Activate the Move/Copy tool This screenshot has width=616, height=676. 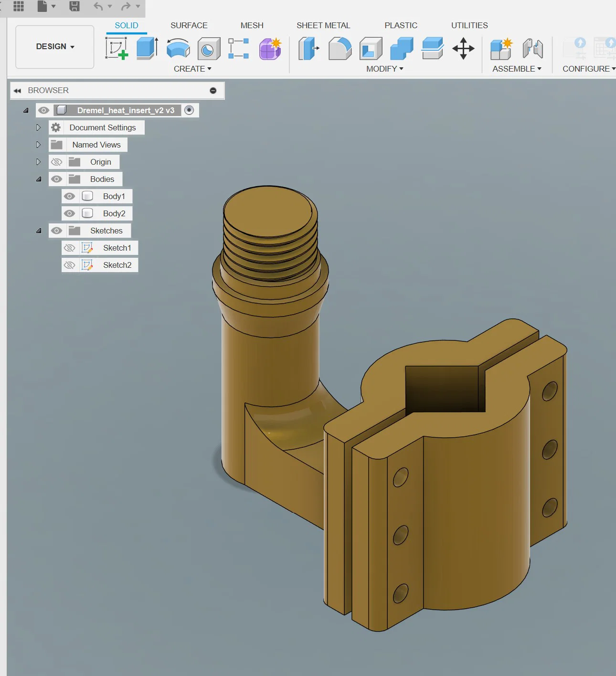pyautogui.click(x=463, y=49)
